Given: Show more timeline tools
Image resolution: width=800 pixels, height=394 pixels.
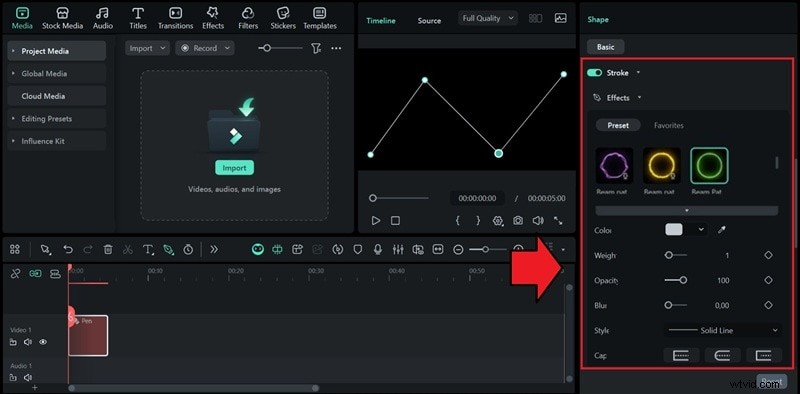Looking at the screenshot, I should [x=214, y=249].
